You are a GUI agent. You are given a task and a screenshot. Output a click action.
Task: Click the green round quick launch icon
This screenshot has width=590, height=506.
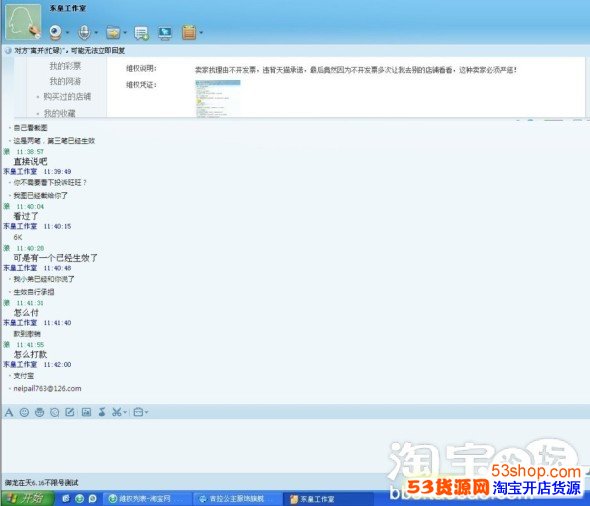(x=79, y=499)
